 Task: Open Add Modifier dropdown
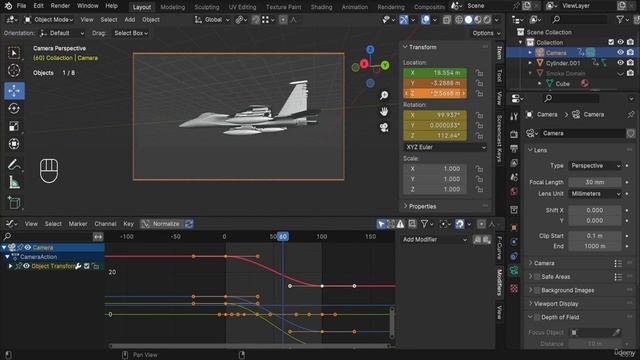point(434,240)
